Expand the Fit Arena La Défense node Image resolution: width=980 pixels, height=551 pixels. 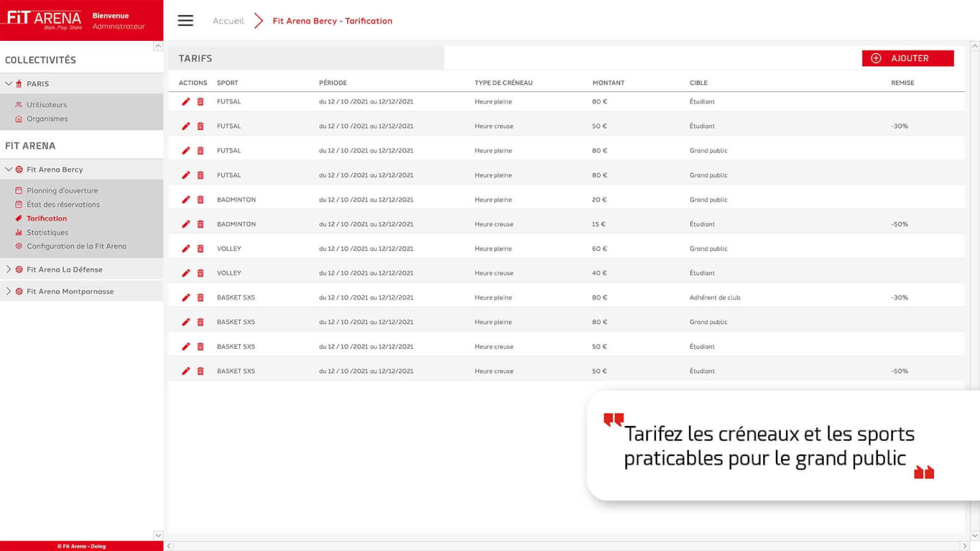(x=9, y=269)
